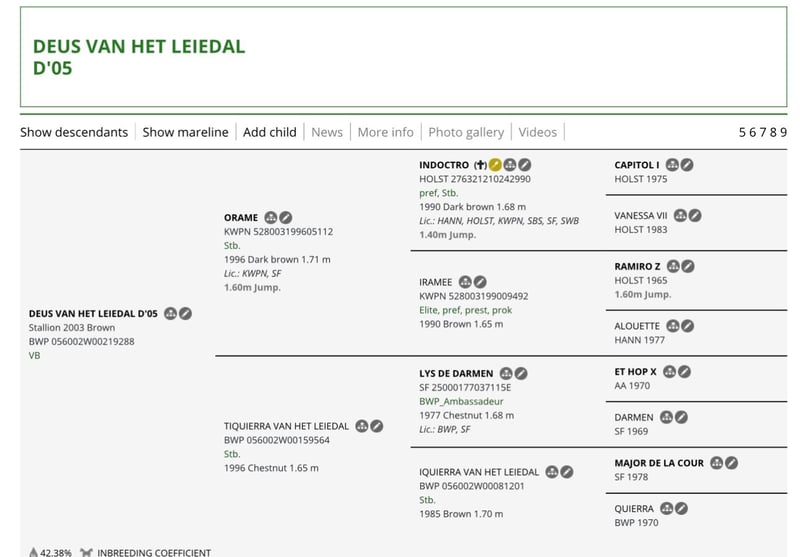Select the Add child option
This screenshot has height=557, width=800.
[x=269, y=132]
